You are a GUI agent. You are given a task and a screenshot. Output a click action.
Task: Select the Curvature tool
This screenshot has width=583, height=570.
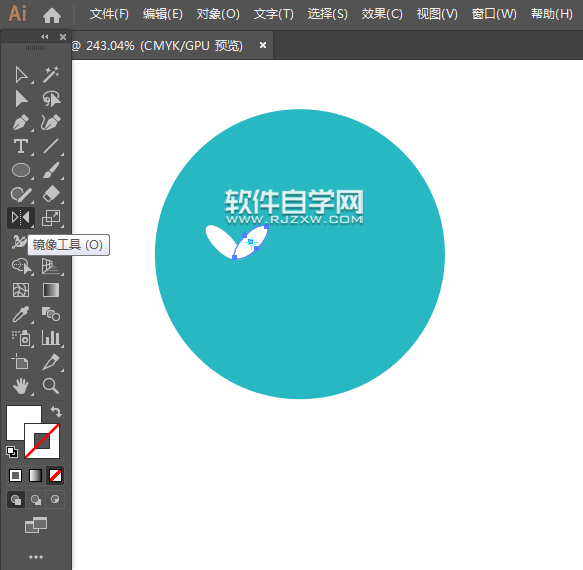click(x=51, y=123)
